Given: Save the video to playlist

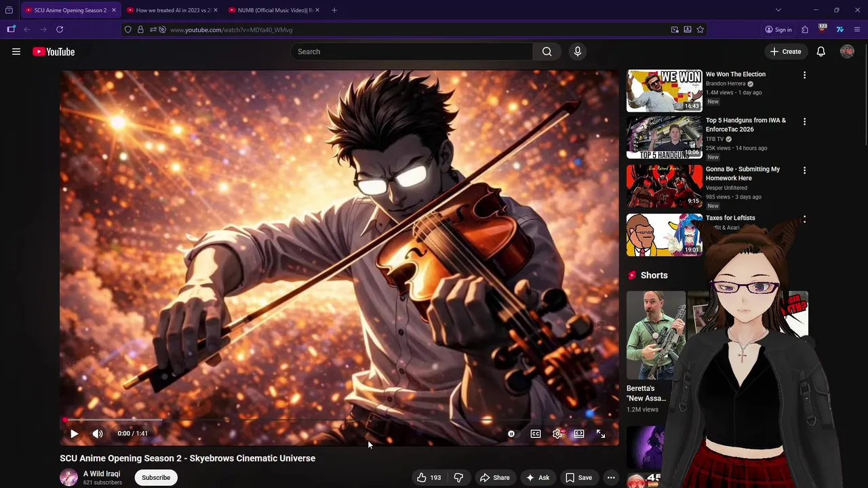Looking at the screenshot, I should pos(578,478).
